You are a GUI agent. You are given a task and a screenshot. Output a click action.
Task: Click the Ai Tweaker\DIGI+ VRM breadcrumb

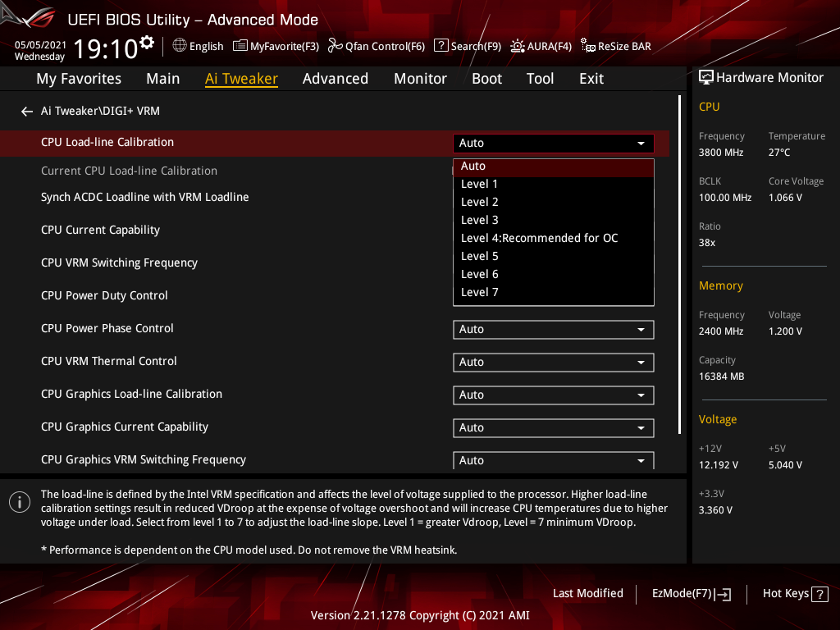100,111
